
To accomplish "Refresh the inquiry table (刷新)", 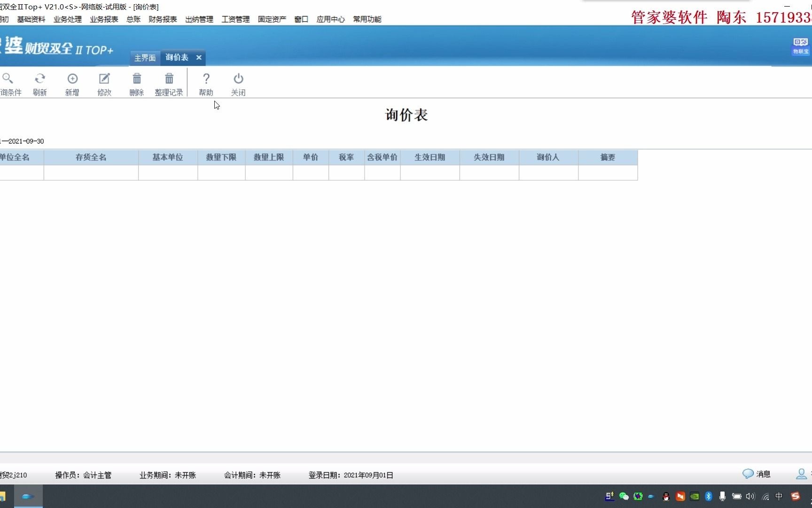I will click(x=40, y=84).
